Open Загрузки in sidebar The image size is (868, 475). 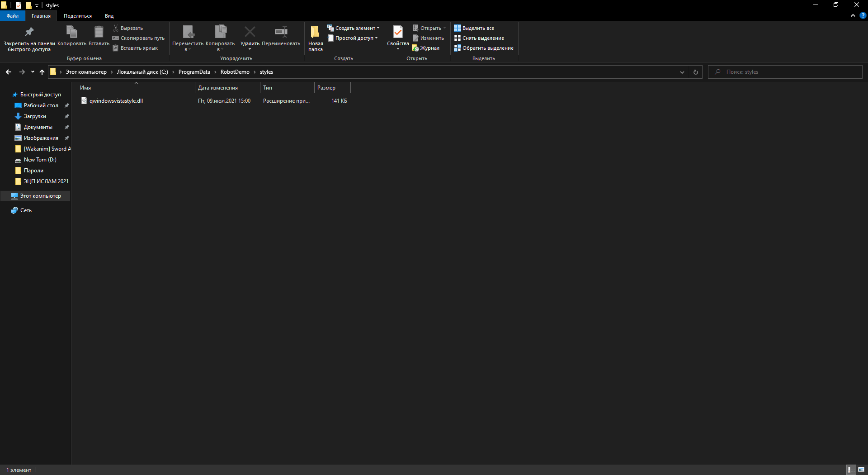coord(35,116)
